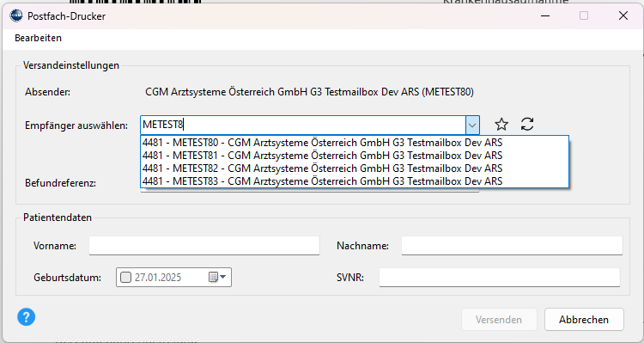
Task: Mark recipient as favorite with star icon
Action: [x=501, y=124]
